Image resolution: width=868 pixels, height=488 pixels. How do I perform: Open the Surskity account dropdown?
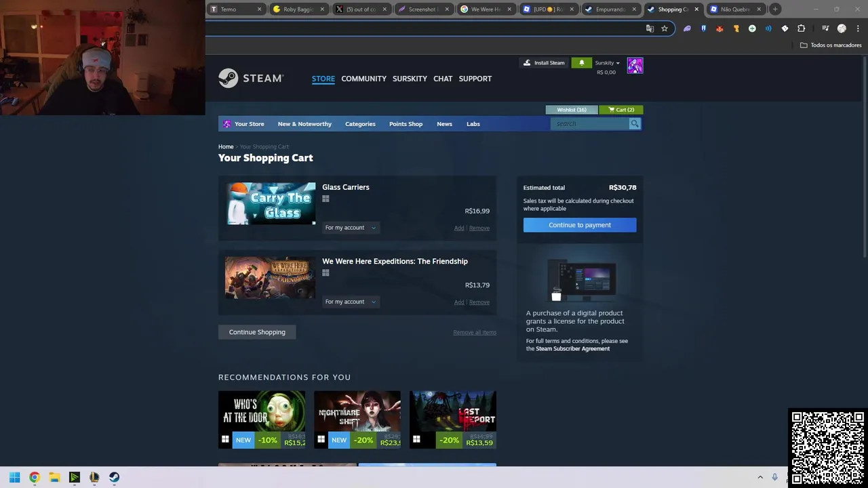tap(607, 62)
